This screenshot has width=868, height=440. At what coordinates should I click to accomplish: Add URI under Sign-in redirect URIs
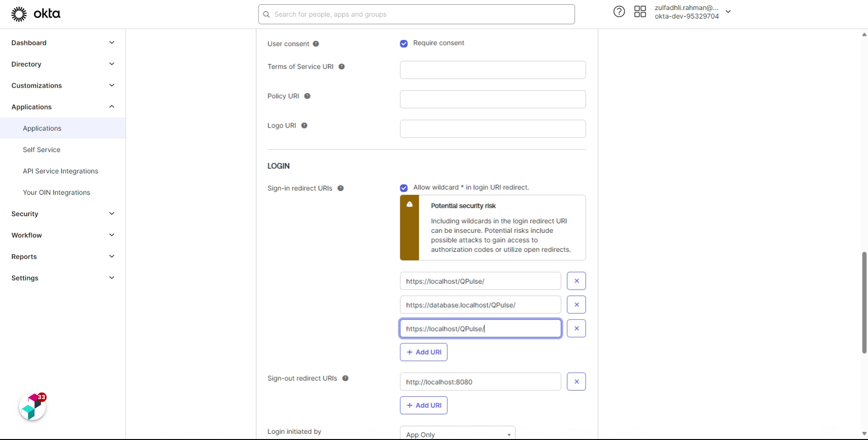pyautogui.click(x=424, y=352)
